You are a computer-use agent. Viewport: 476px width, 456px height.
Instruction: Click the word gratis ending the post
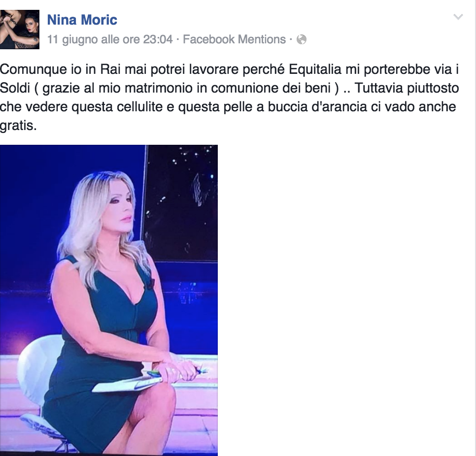pyautogui.click(x=18, y=126)
